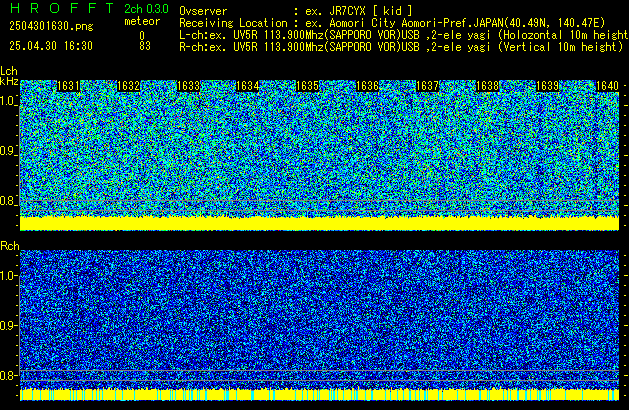Screen dimensions: 629x410
Task: Click the Lch channel label
Action: click(x=9, y=71)
